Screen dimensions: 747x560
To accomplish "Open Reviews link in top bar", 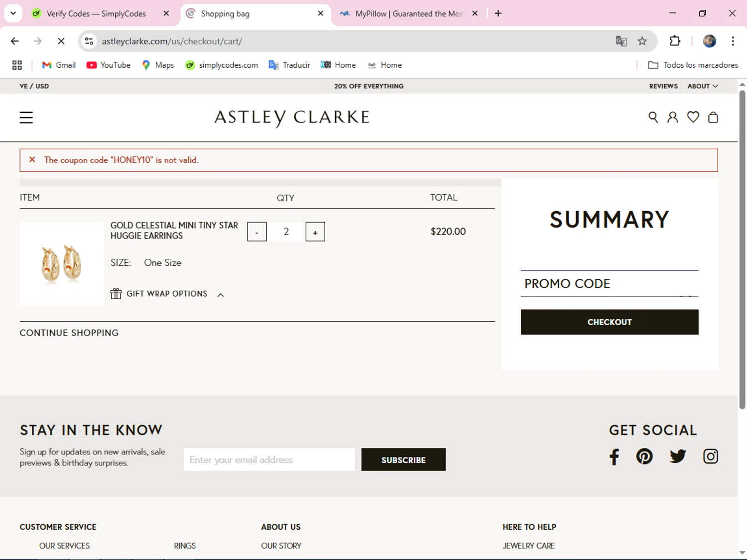I will (x=663, y=86).
